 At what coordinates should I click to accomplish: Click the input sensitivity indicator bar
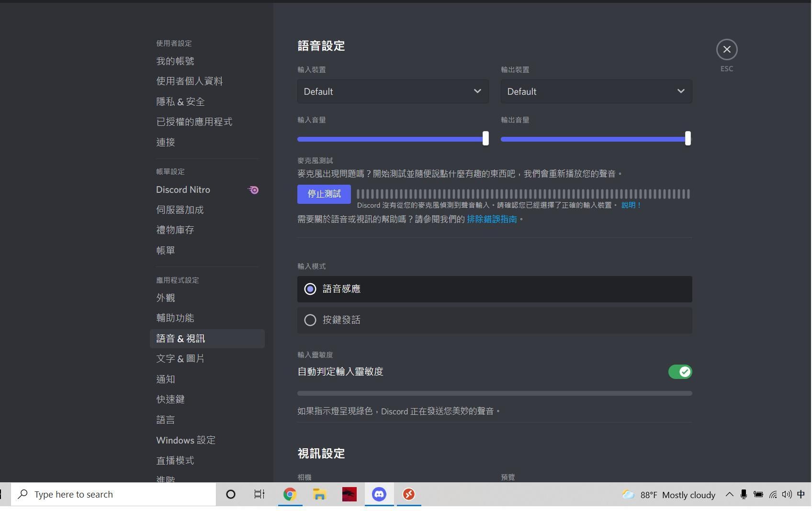tap(496, 394)
